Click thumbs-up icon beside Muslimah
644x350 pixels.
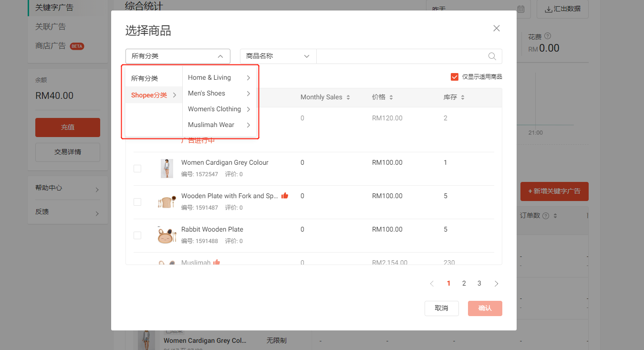point(217,262)
